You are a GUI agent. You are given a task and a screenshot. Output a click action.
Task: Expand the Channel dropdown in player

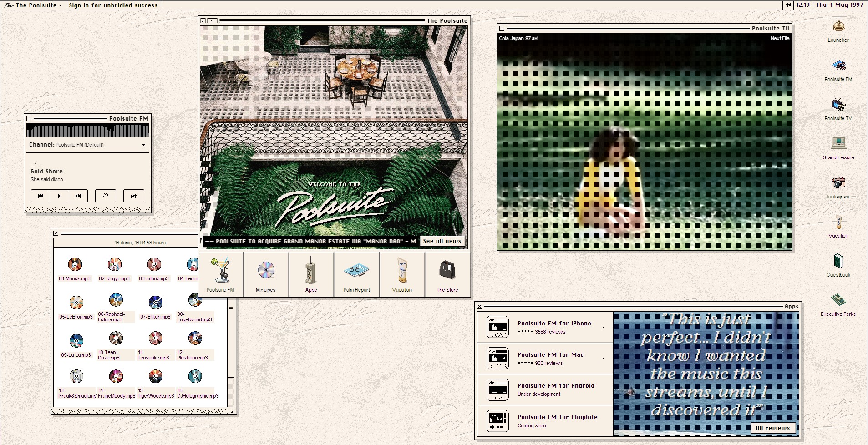[143, 145]
